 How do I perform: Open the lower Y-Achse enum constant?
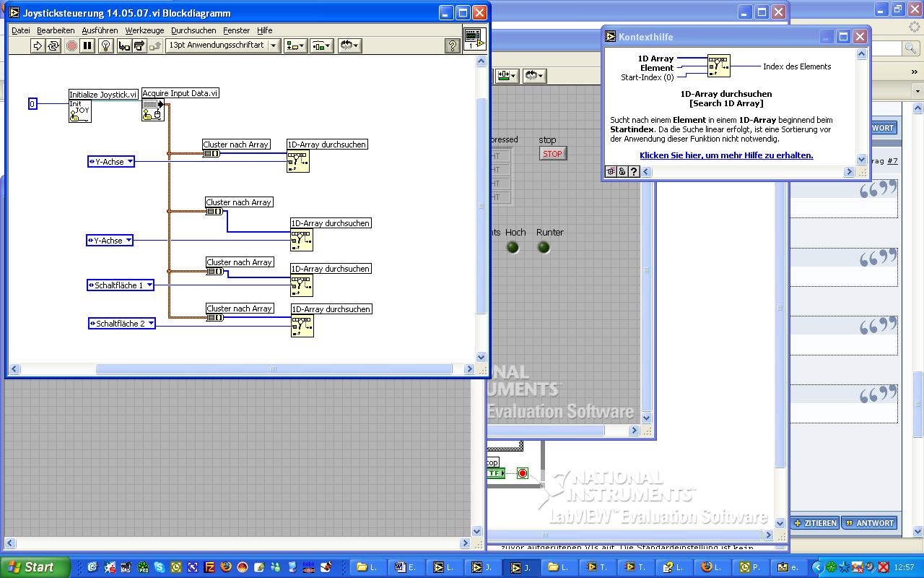[x=110, y=241]
